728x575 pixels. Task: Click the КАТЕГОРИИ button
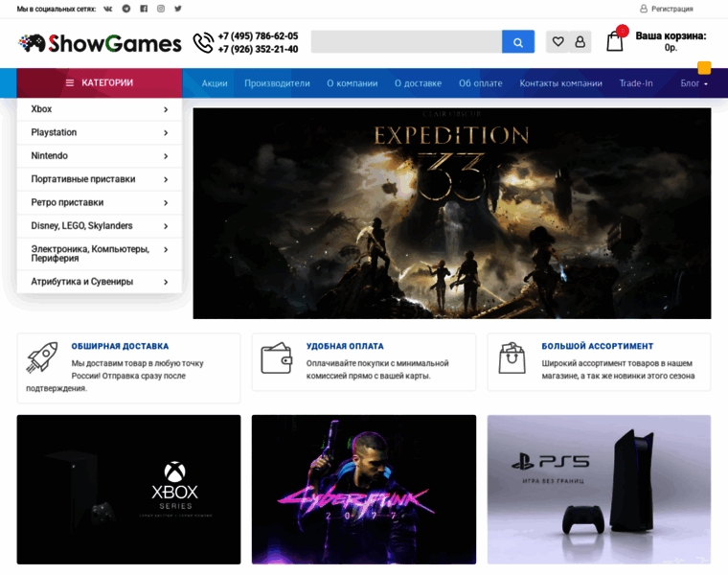(100, 82)
